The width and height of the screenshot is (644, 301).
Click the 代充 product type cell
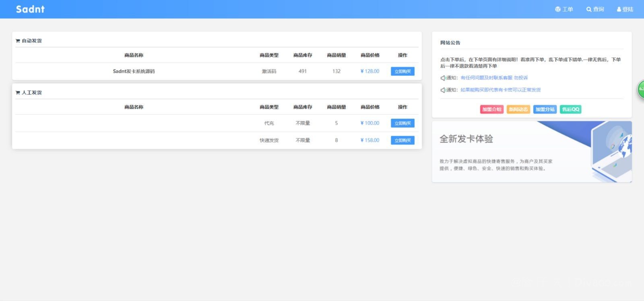coord(269,123)
